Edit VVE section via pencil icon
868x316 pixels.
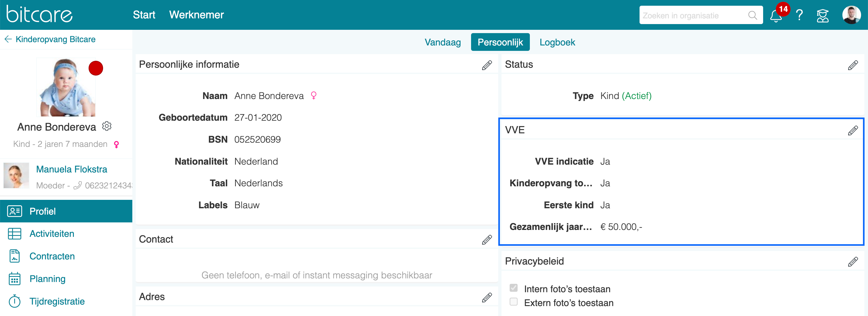click(x=853, y=130)
